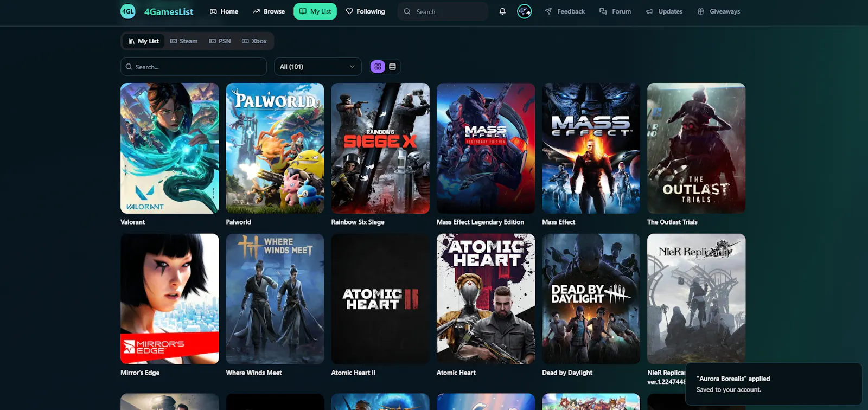
Task: Click the controller icon beside Home
Action: tap(213, 11)
